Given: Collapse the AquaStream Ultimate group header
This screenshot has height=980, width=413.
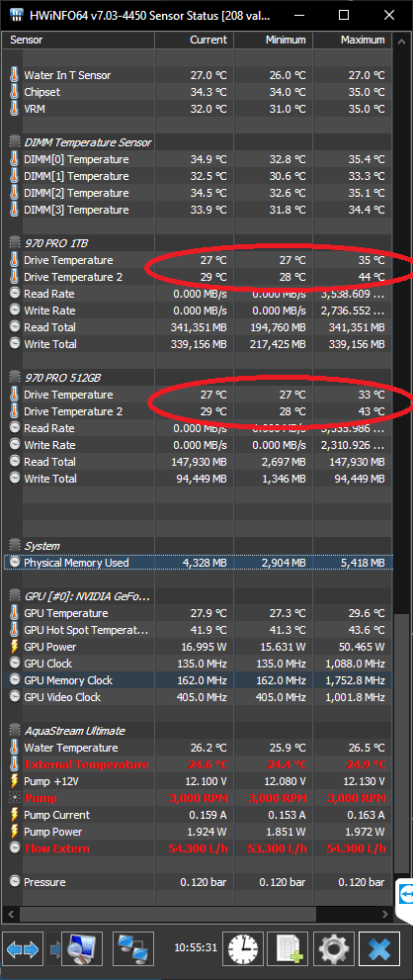Looking at the screenshot, I should tap(15, 731).
